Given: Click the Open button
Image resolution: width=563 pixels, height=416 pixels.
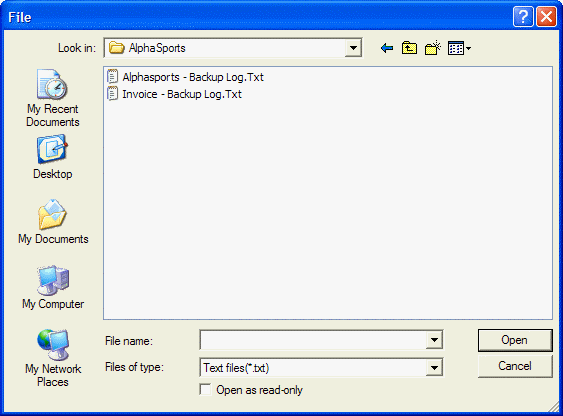Looking at the screenshot, I should [x=515, y=340].
